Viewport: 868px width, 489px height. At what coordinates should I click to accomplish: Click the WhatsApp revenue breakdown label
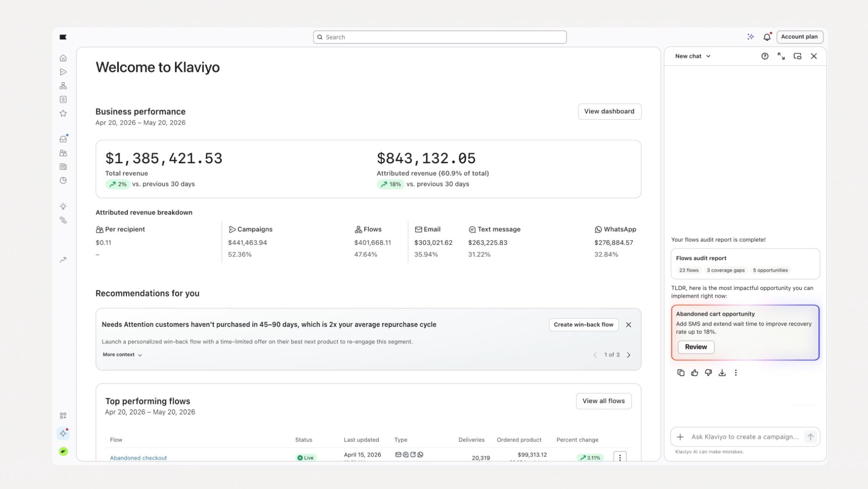[615, 230]
